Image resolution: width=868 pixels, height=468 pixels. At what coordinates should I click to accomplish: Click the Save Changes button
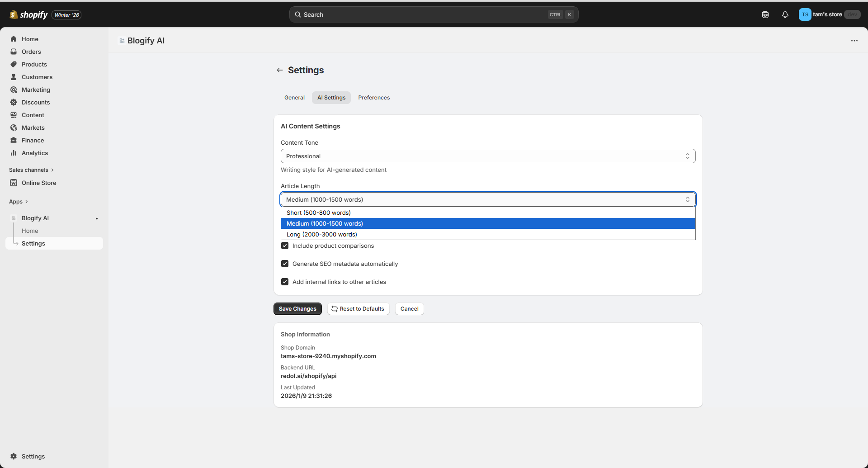[x=297, y=309]
